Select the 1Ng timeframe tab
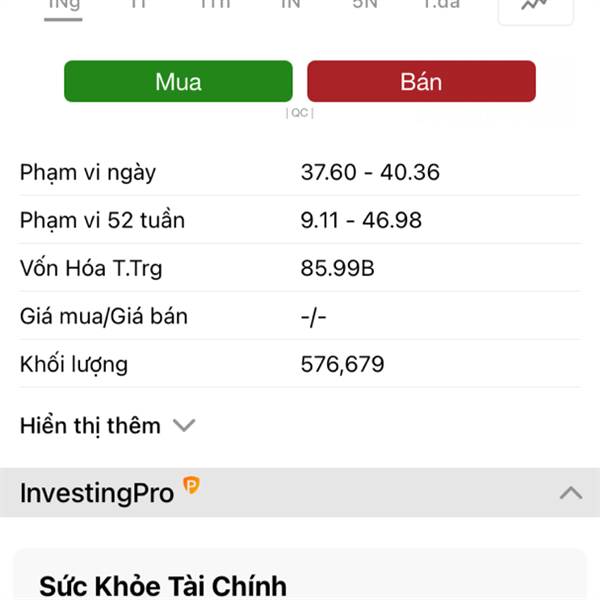 [x=64, y=7]
